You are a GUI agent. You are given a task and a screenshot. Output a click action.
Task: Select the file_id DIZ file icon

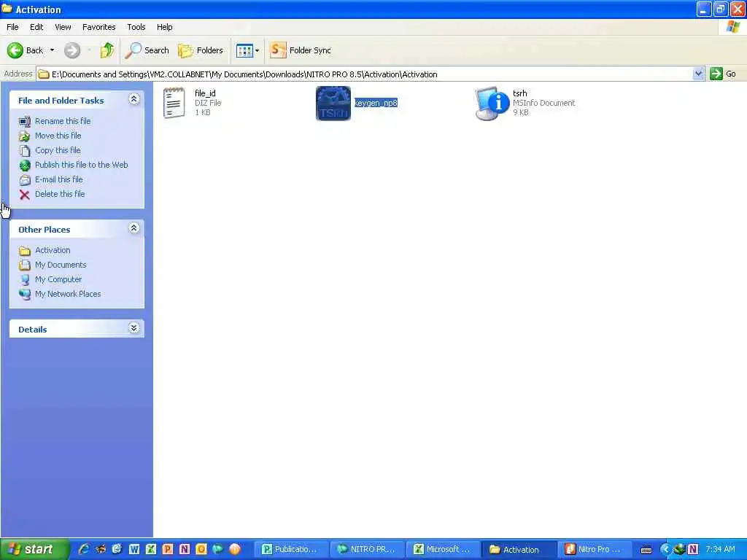click(174, 103)
